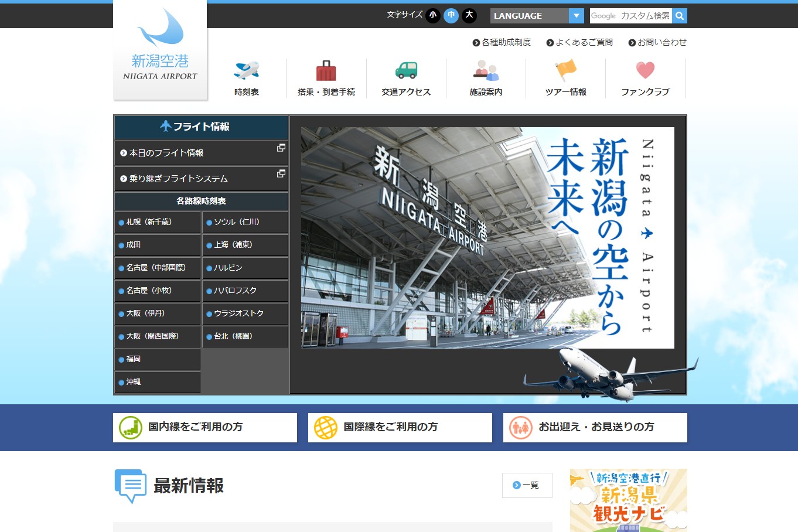This screenshot has width=798, height=532.
Task: Open 各種助成制度 link
Action: click(x=502, y=42)
